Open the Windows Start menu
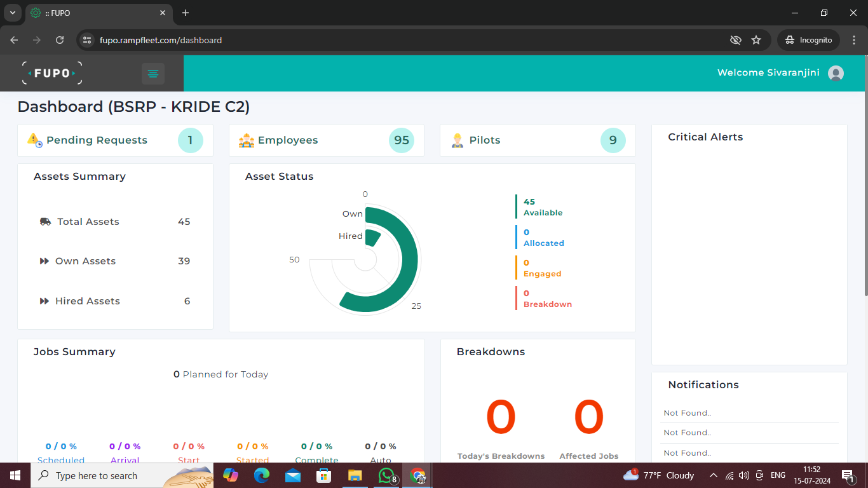Viewport: 868px width, 488px height. (14, 475)
